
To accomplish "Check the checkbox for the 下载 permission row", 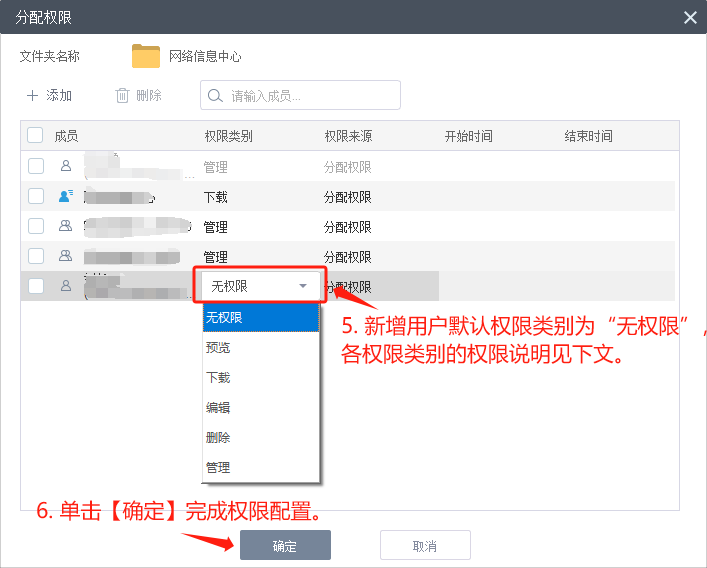I will pos(35,196).
